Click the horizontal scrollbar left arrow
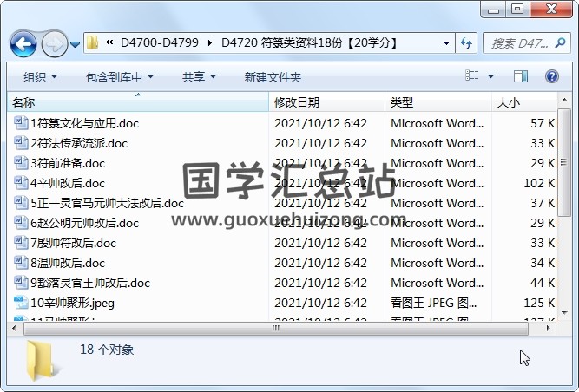 [x=15, y=328]
